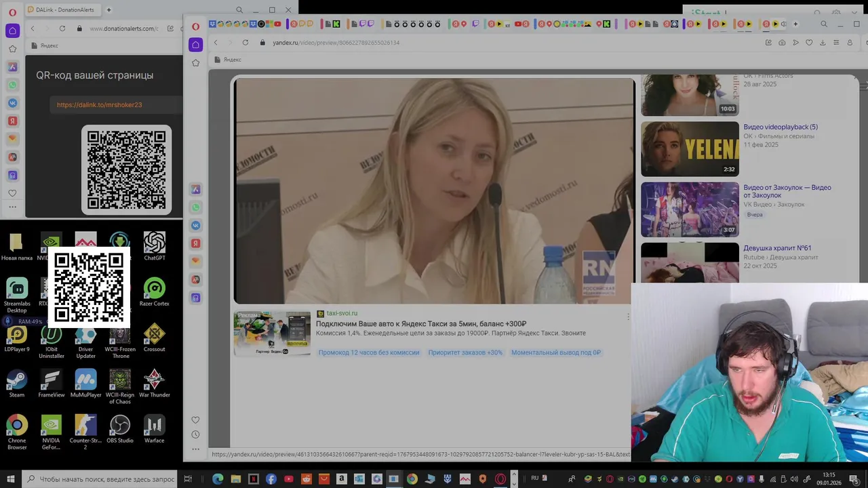868x488 pixels.
Task: Open the 3:07 Закоулок video thumbnail
Action: 690,209
